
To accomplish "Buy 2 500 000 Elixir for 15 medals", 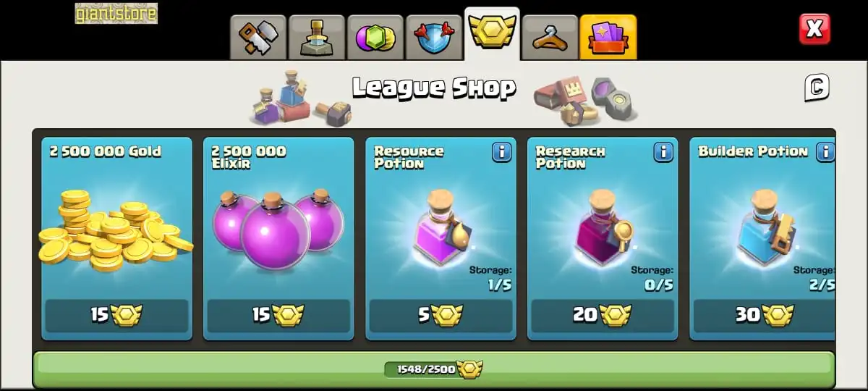I will (278, 316).
